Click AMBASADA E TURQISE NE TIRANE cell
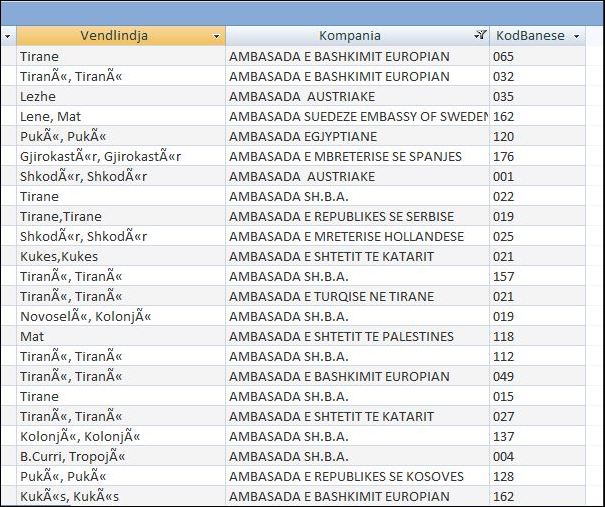 point(328,296)
